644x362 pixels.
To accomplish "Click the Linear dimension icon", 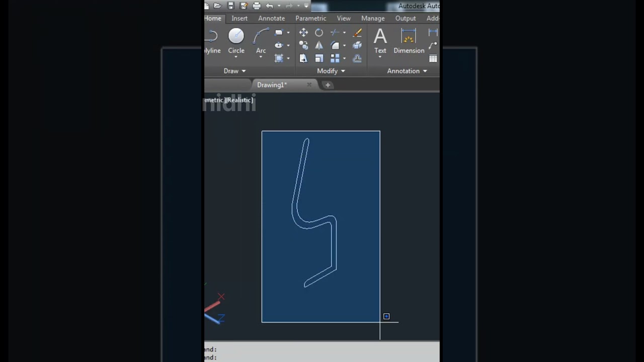I will pyautogui.click(x=433, y=33).
